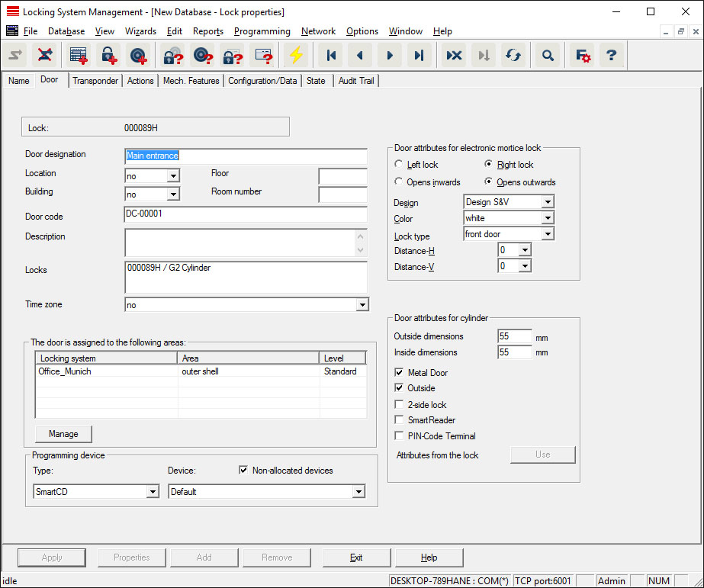Enable the SmartReader checkbox
The width and height of the screenshot is (704, 588).
pos(399,420)
